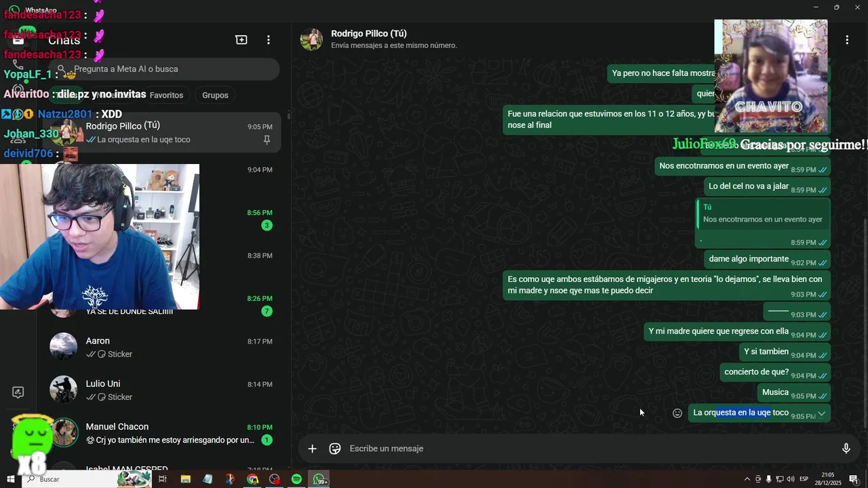Click the plus attach icon beside message field
The height and width of the screenshot is (488, 868).
click(x=312, y=448)
